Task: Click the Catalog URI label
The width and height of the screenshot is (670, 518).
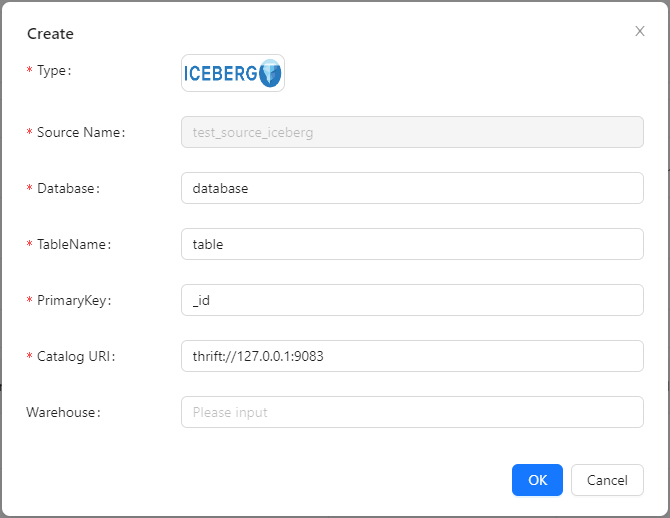Action: point(77,357)
